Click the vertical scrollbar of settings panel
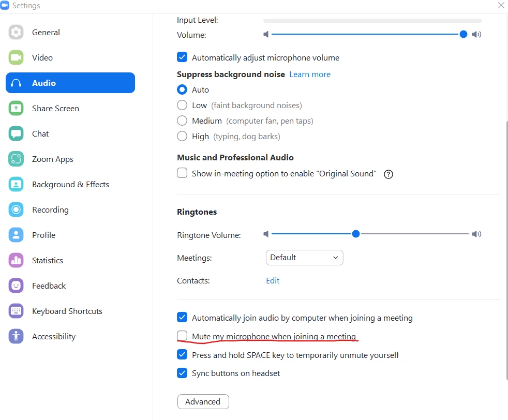The width and height of the screenshot is (508, 420). click(x=506, y=250)
